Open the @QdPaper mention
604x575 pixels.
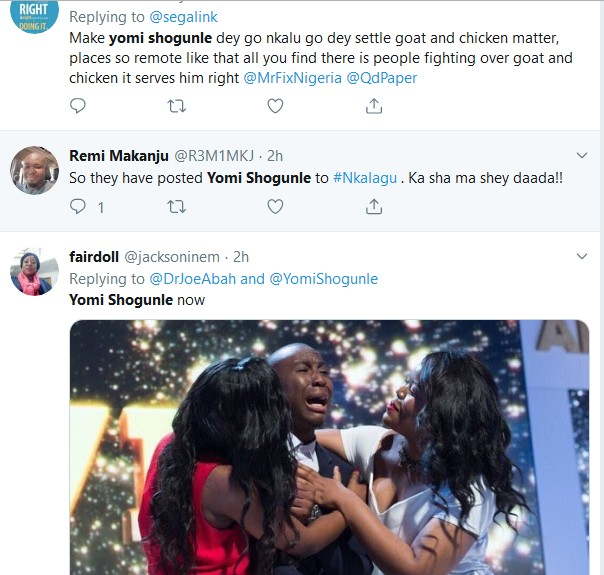382,76
